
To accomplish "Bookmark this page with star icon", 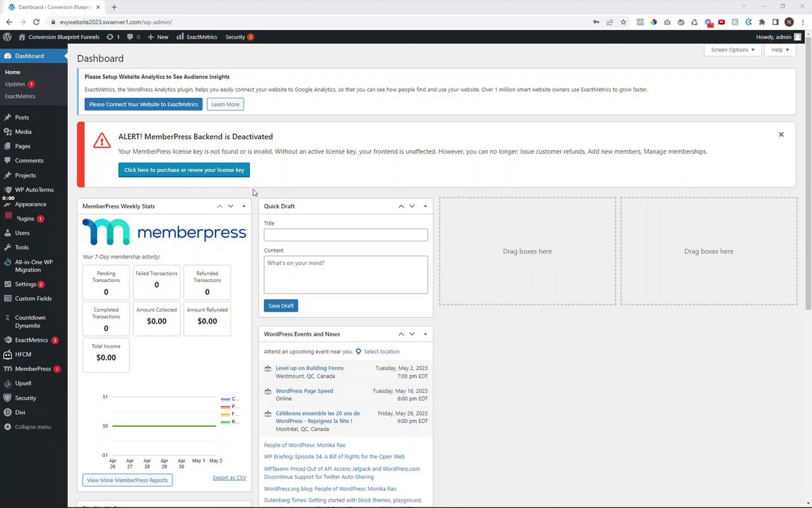I will tap(624, 22).
